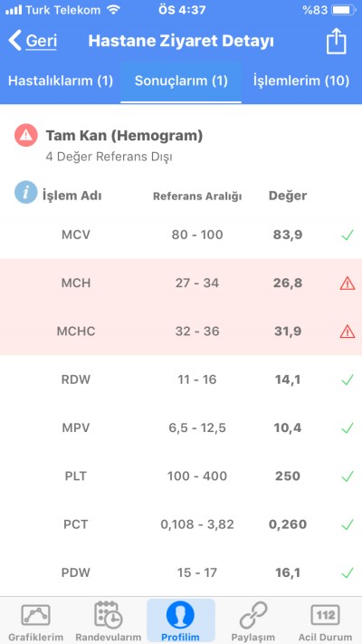
Task: Tap the Geri back link
Action: tap(41, 41)
